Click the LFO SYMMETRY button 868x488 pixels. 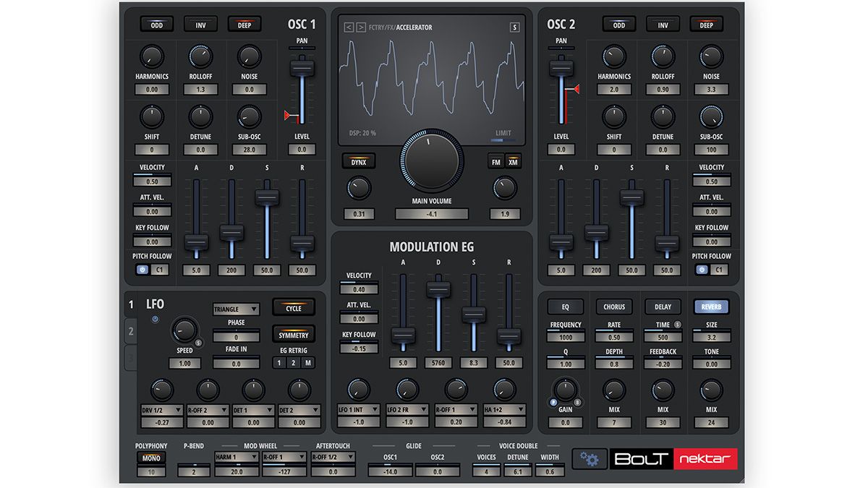click(x=294, y=335)
